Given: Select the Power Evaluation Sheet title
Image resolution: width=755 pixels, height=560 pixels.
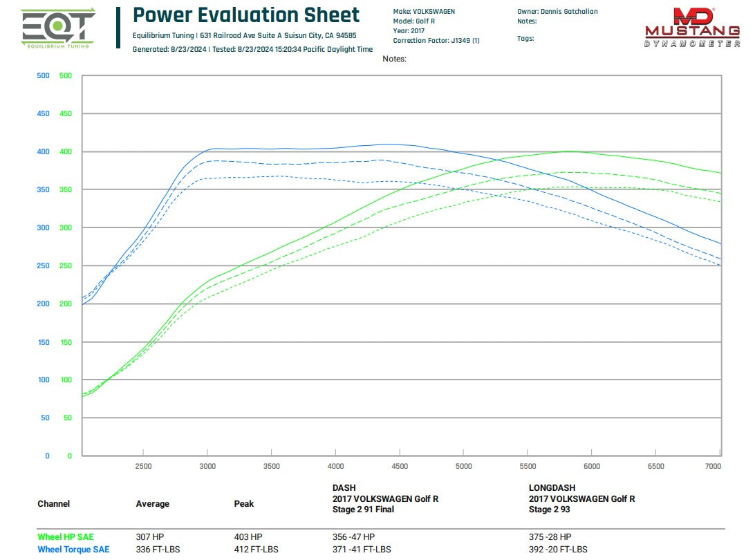Looking at the screenshot, I should [x=246, y=15].
